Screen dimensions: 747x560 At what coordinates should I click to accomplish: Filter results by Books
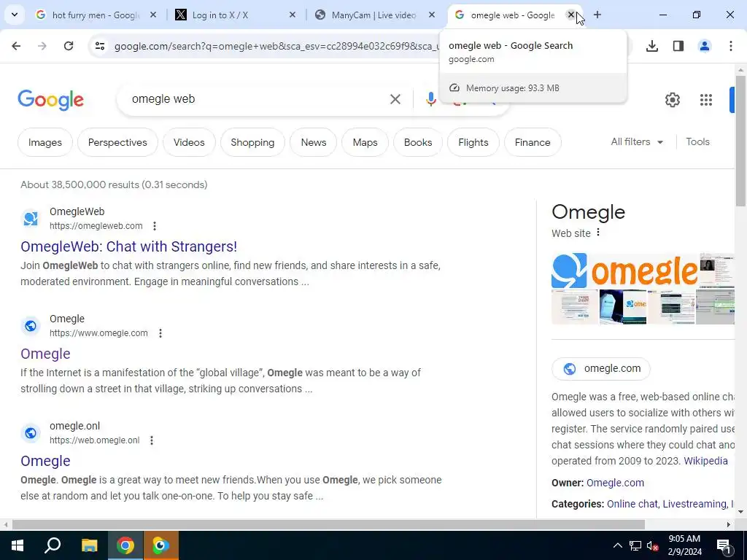[x=418, y=142]
